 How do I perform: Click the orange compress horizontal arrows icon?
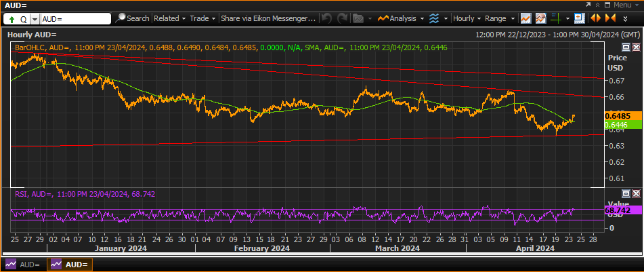tap(610, 18)
